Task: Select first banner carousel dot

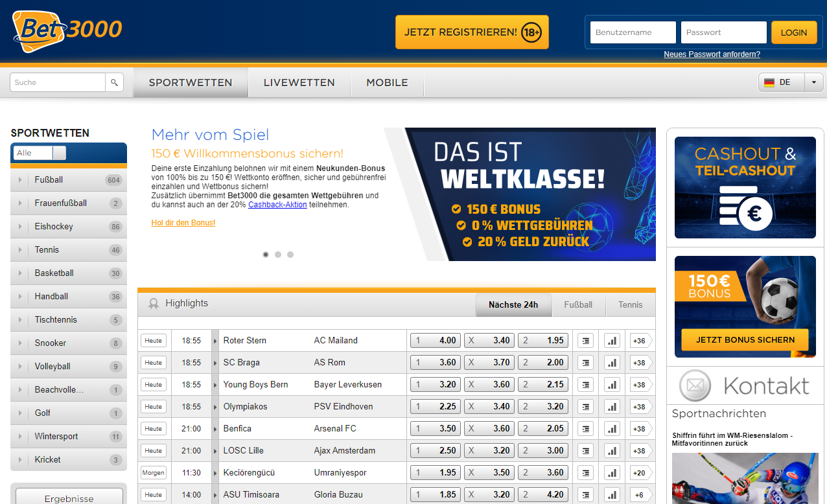Action: 266,255
